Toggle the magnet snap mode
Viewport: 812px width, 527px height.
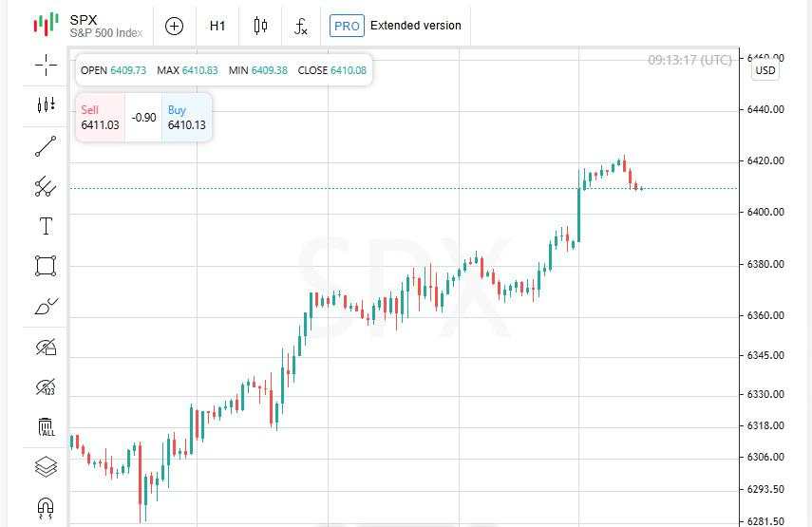tap(46, 508)
